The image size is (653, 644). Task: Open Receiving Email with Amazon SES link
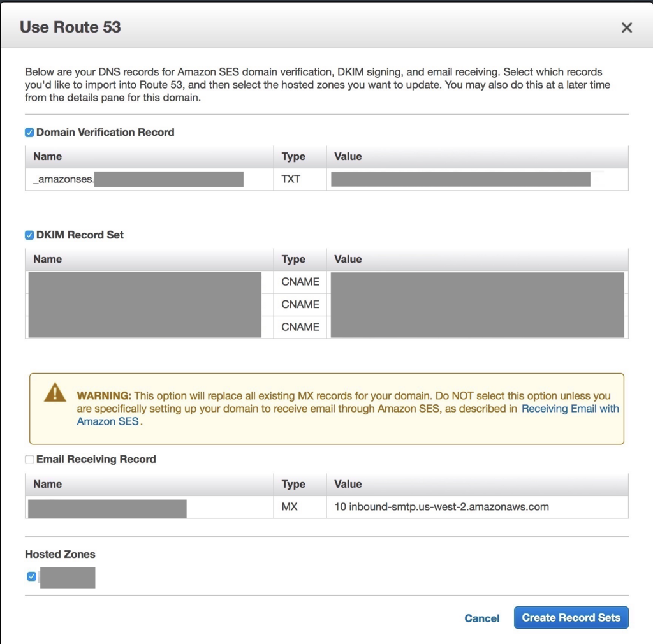[570, 409]
